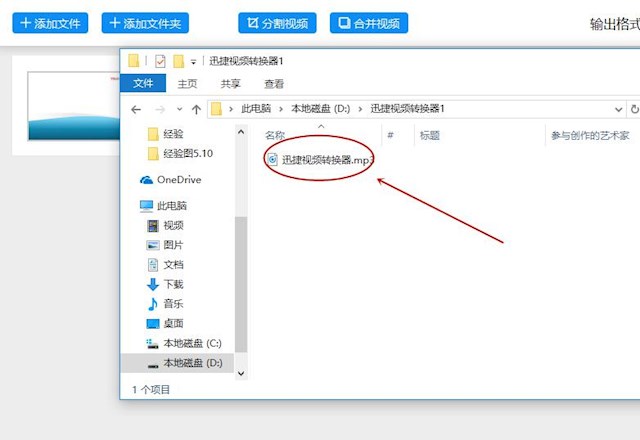Open recent locations dropdown chevron
This screenshot has width=640, height=440.
(180, 109)
